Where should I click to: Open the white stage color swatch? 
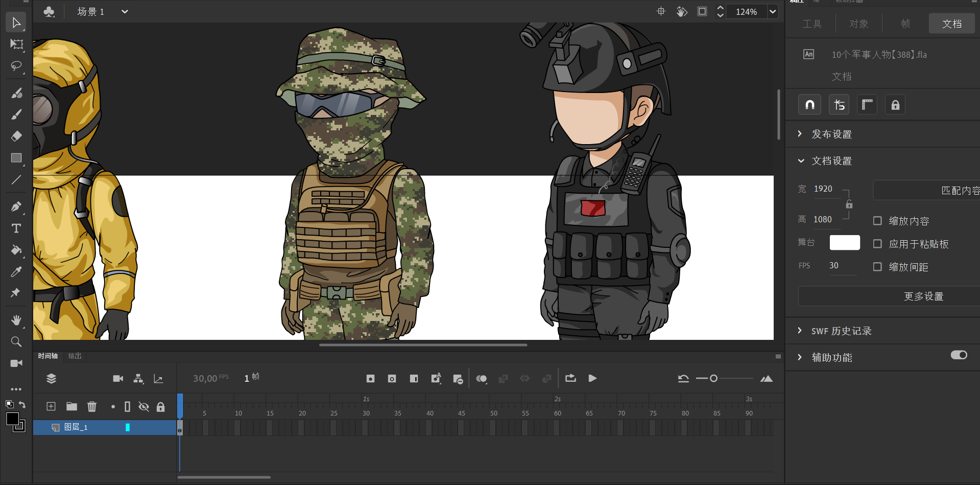[845, 243]
